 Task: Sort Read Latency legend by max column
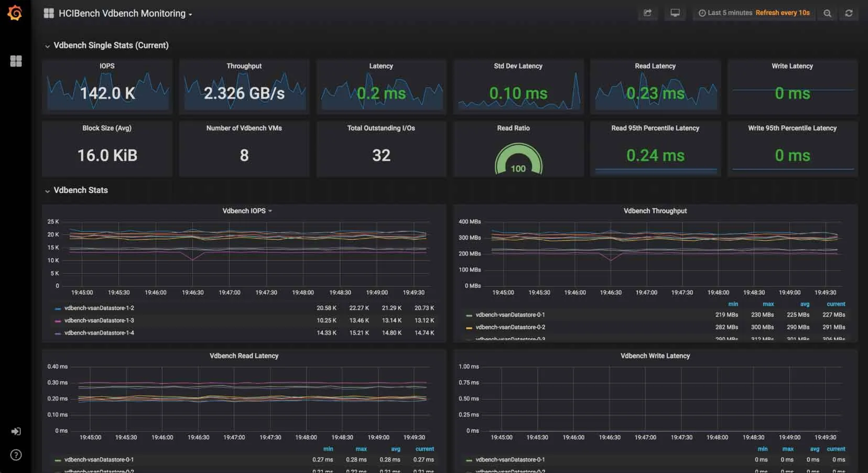[361, 449]
